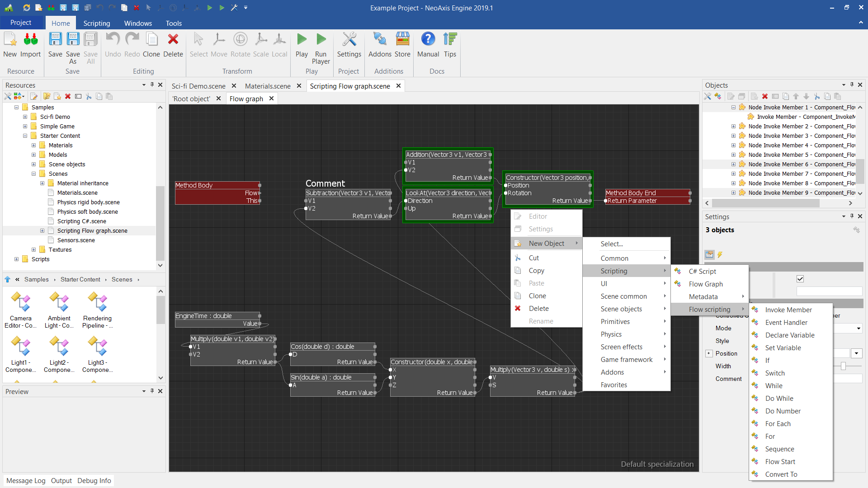Expand the Textures folder in the tree

(x=34, y=249)
